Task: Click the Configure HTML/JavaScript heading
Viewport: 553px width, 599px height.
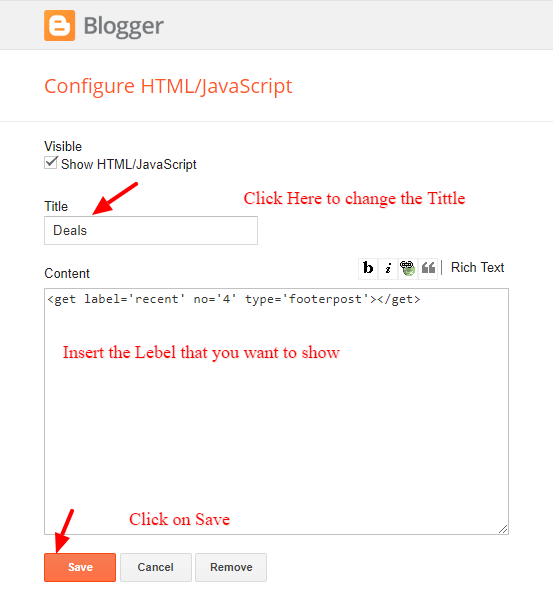Action: click(x=168, y=86)
